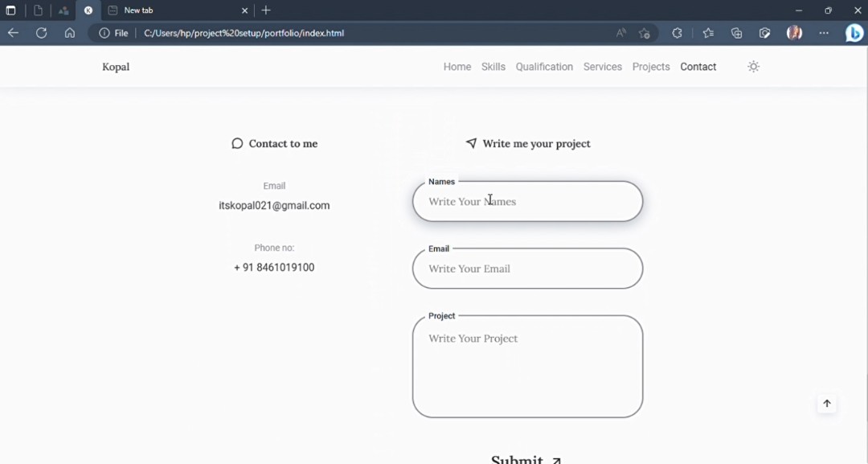The image size is (868, 464).
Task: Open the Favorites list icon
Action: click(707, 33)
